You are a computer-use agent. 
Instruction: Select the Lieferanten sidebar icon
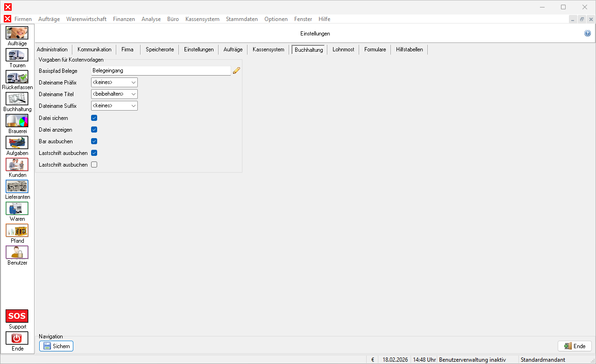coord(17,187)
